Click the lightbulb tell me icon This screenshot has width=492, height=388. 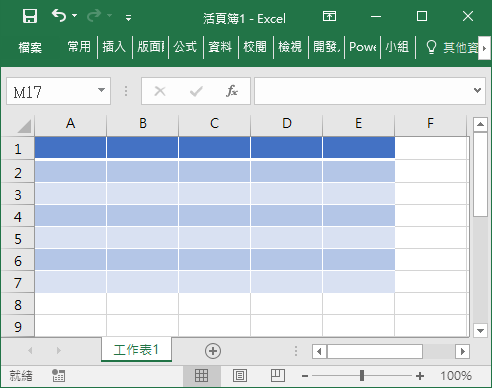pyautogui.click(x=431, y=47)
